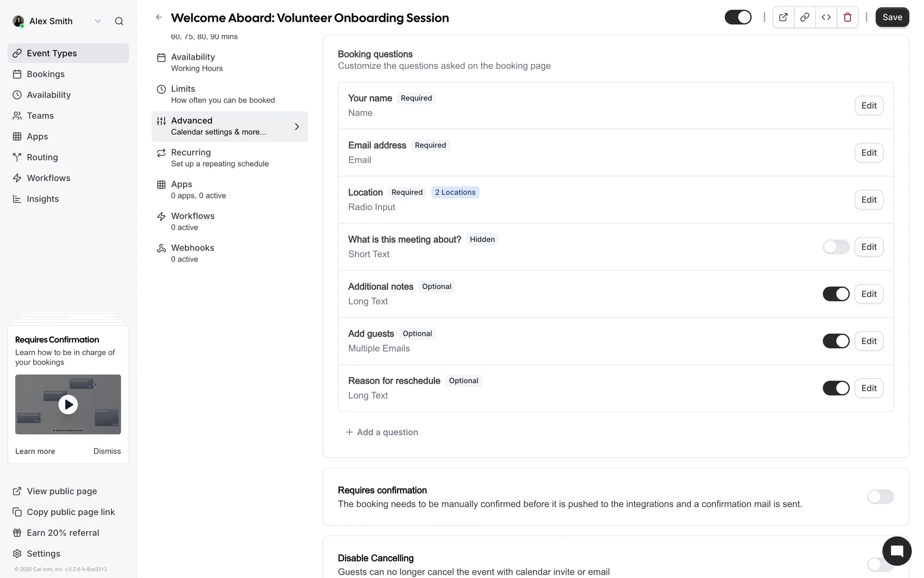Play the Requires Confirmation video
The height and width of the screenshot is (578, 924).
(x=68, y=405)
